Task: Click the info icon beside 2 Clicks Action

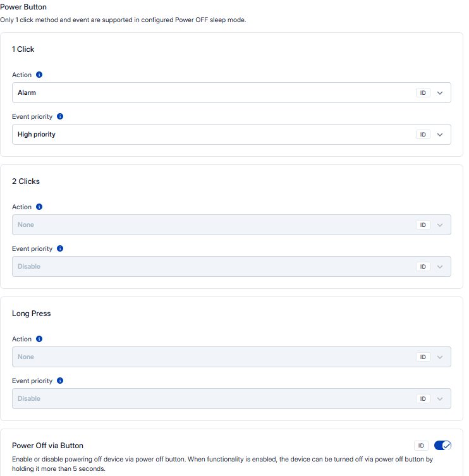Action: (39, 207)
